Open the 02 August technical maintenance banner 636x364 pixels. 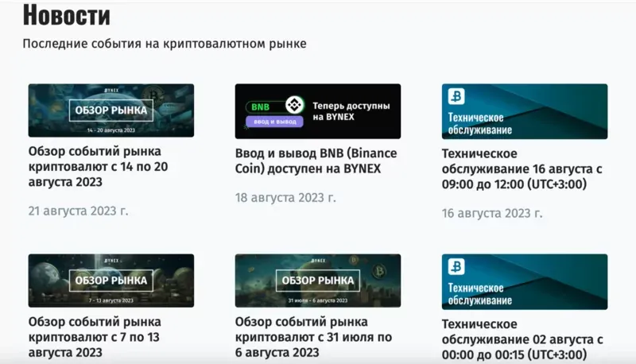[x=525, y=281]
